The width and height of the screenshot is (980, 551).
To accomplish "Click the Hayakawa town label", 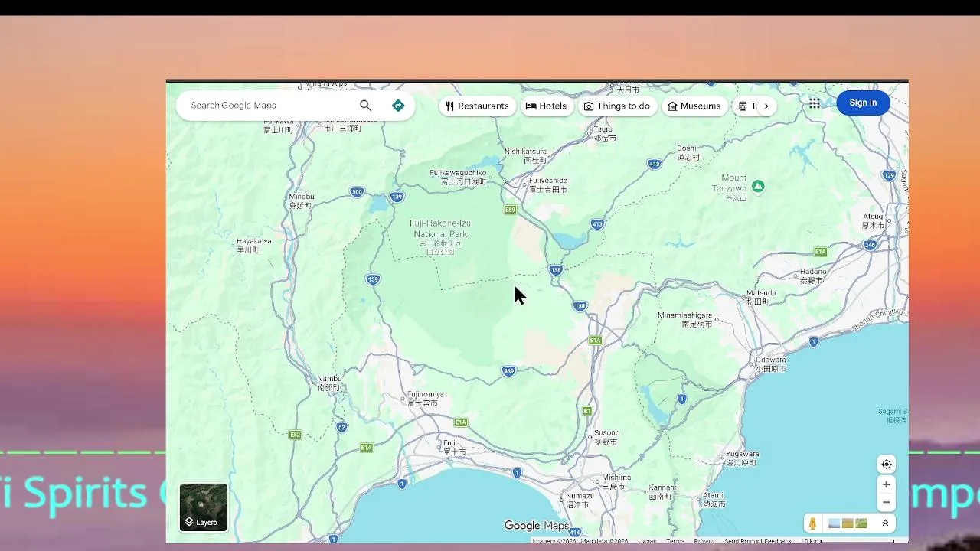I will [x=254, y=245].
